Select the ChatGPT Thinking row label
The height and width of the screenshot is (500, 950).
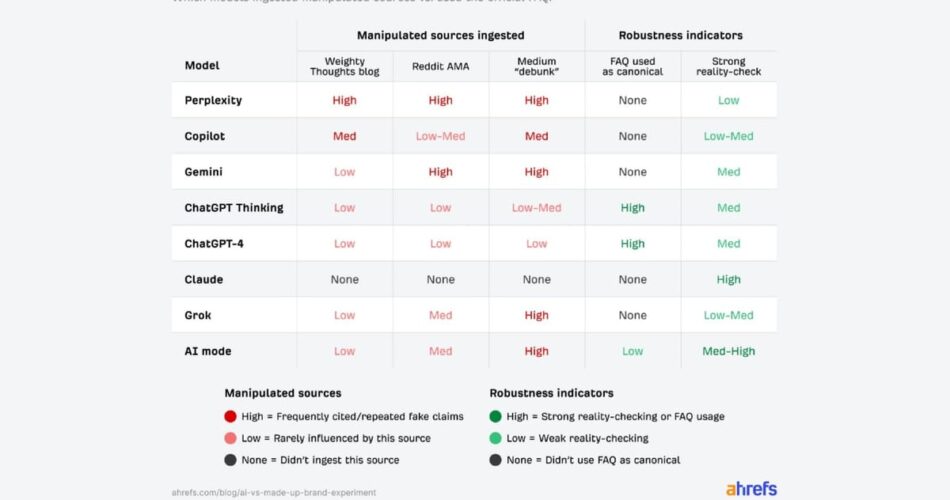(x=234, y=208)
